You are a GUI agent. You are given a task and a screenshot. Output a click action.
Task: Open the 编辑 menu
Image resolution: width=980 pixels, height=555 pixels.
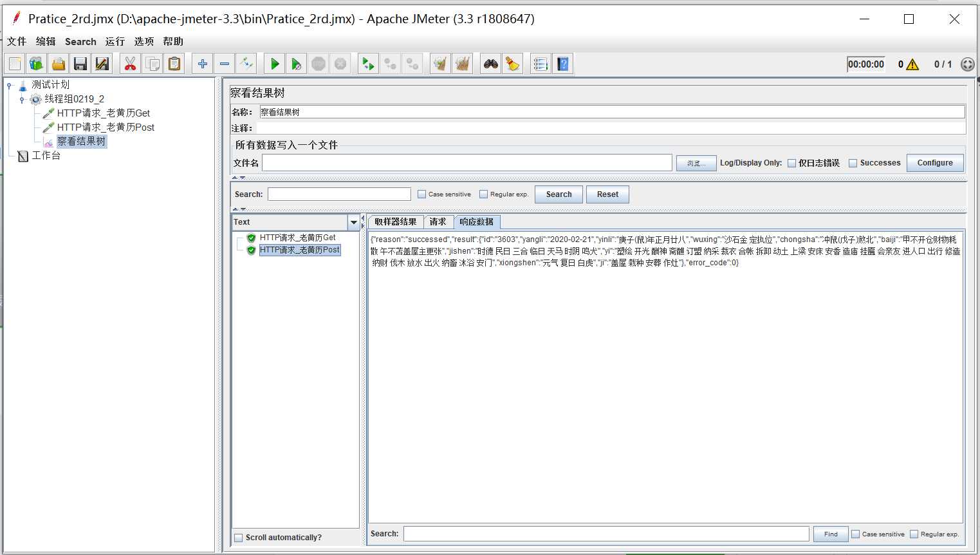coord(46,41)
